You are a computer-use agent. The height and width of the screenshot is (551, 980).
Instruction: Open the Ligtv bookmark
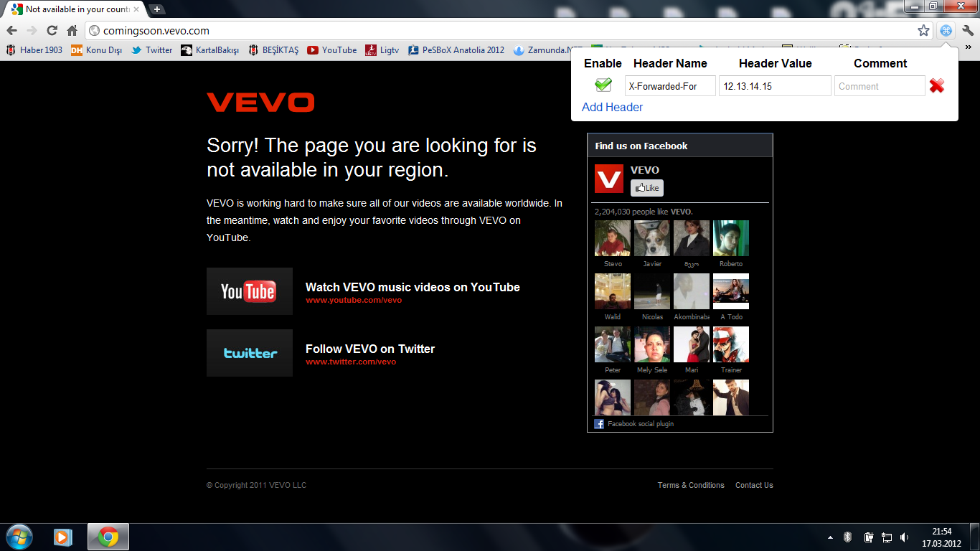[382, 50]
